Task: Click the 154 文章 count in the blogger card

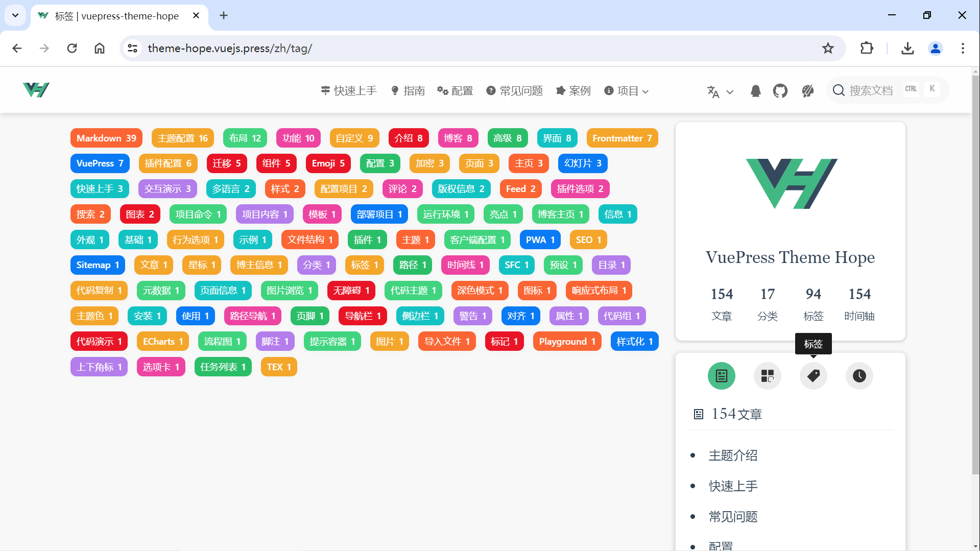Action: [x=722, y=304]
